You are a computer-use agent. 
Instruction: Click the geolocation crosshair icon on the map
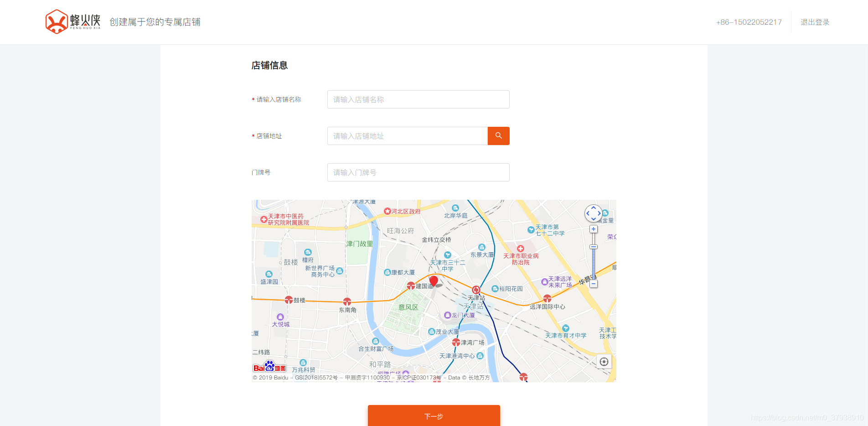(604, 361)
